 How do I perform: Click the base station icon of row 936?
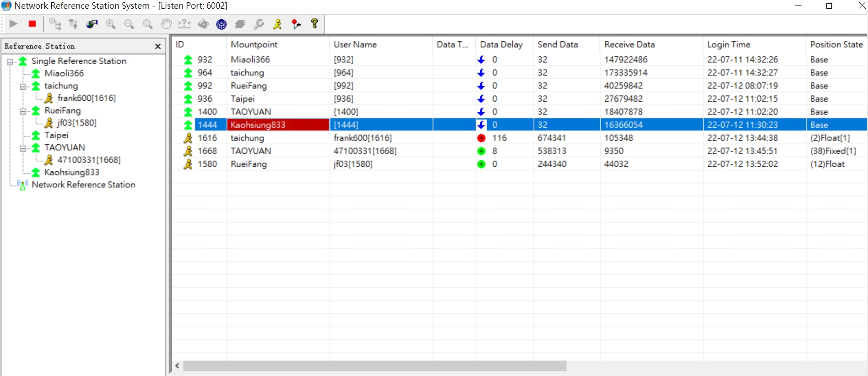click(x=188, y=99)
